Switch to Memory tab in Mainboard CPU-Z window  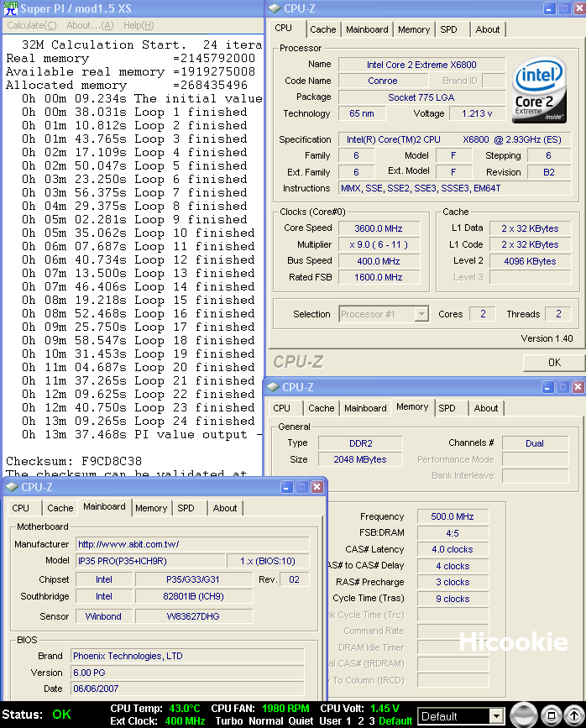pos(151,508)
